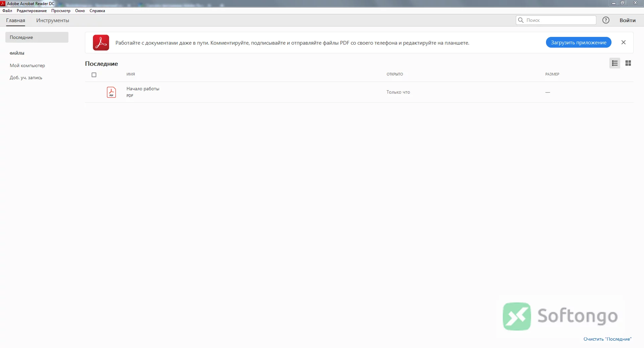The image size is (644, 348).
Task: Open Мой компьютер in the sidebar
Action: (x=27, y=65)
